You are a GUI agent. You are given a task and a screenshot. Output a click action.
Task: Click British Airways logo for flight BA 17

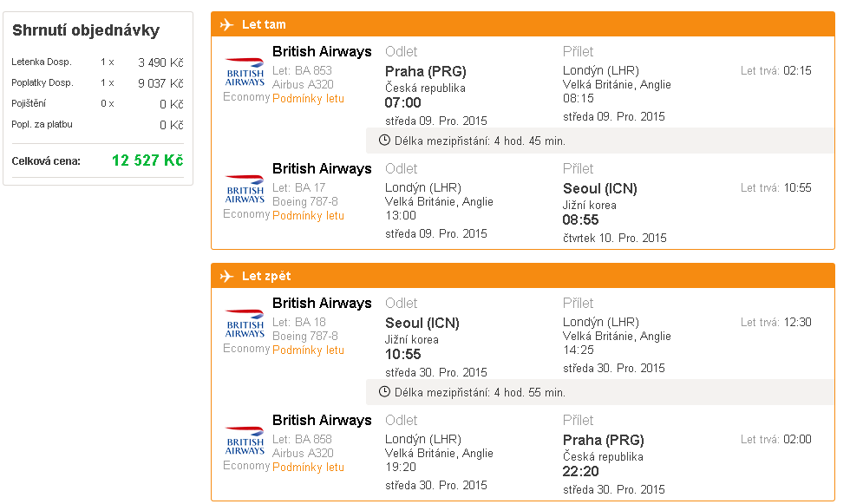(245, 189)
